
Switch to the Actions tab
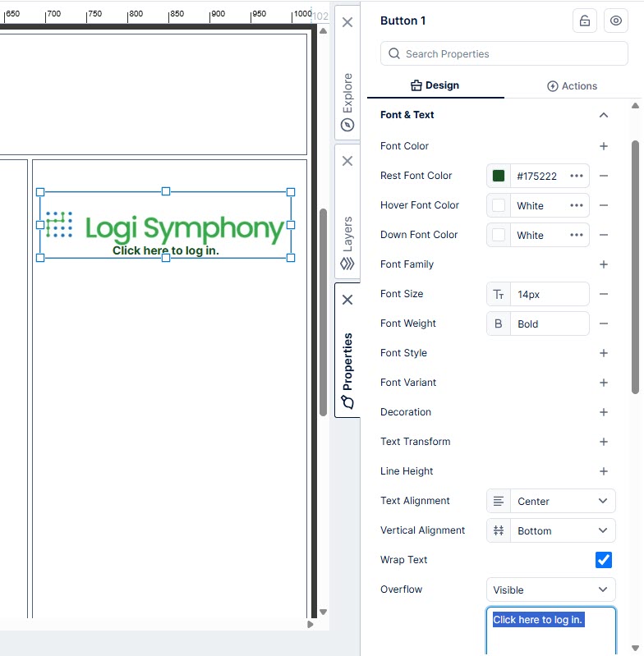[573, 86]
